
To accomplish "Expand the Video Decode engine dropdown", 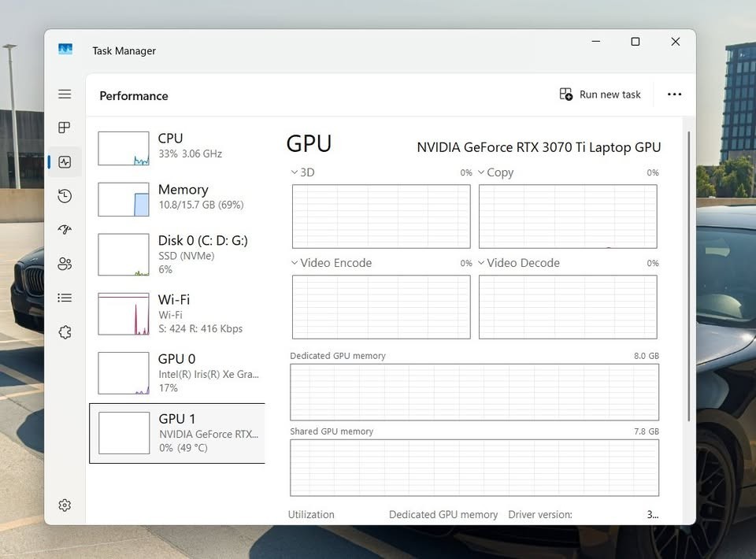I will point(519,263).
